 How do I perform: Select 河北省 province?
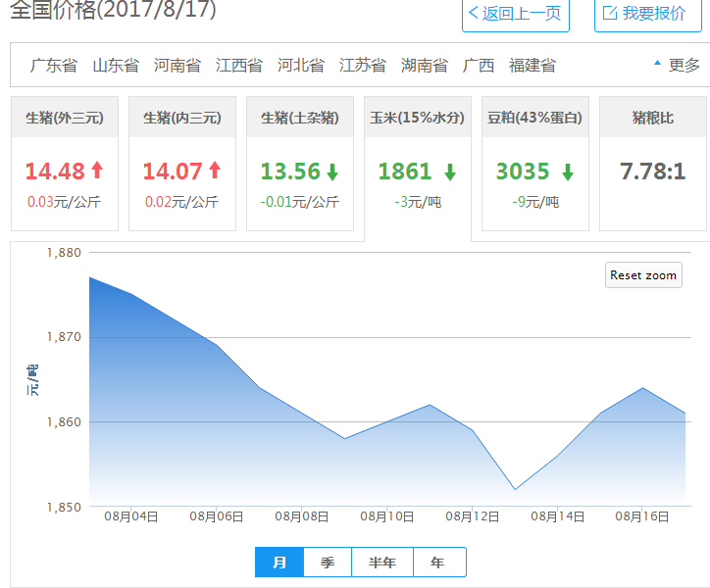(301, 66)
